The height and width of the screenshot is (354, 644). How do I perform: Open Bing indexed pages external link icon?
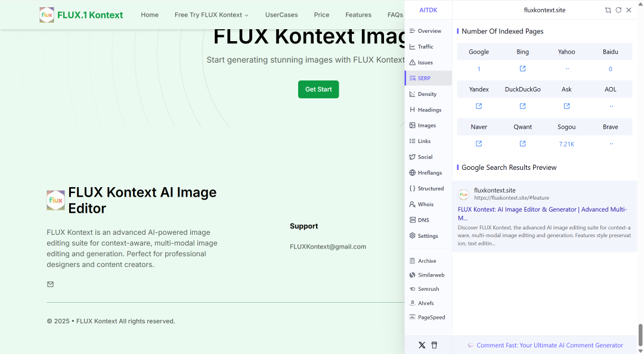[522, 69]
